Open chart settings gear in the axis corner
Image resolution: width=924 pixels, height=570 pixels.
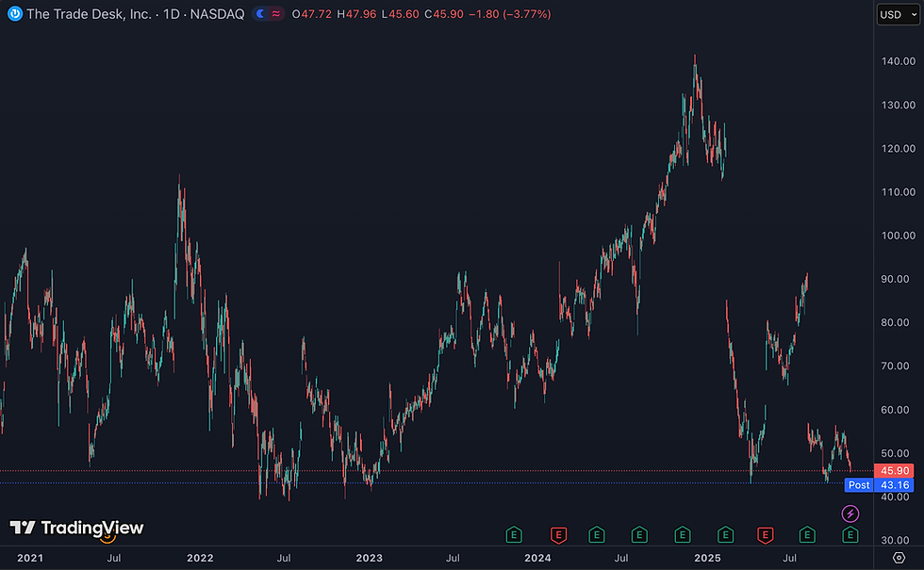click(899, 558)
